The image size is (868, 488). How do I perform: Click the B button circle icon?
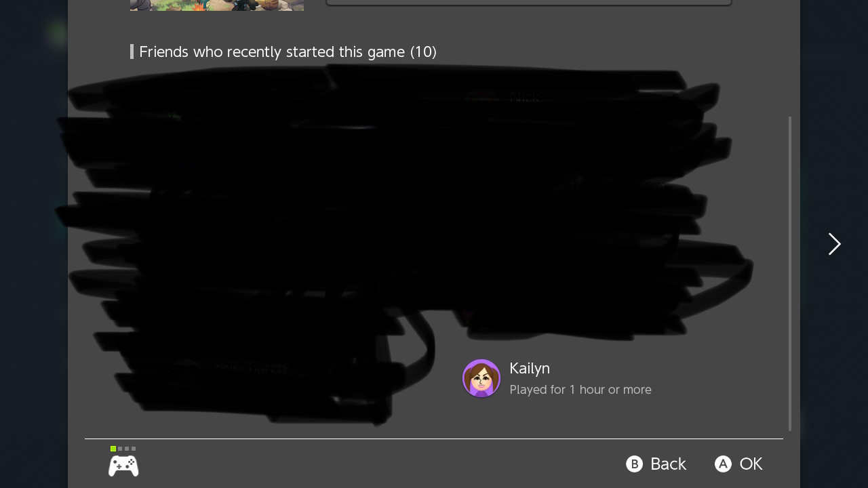click(x=634, y=464)
